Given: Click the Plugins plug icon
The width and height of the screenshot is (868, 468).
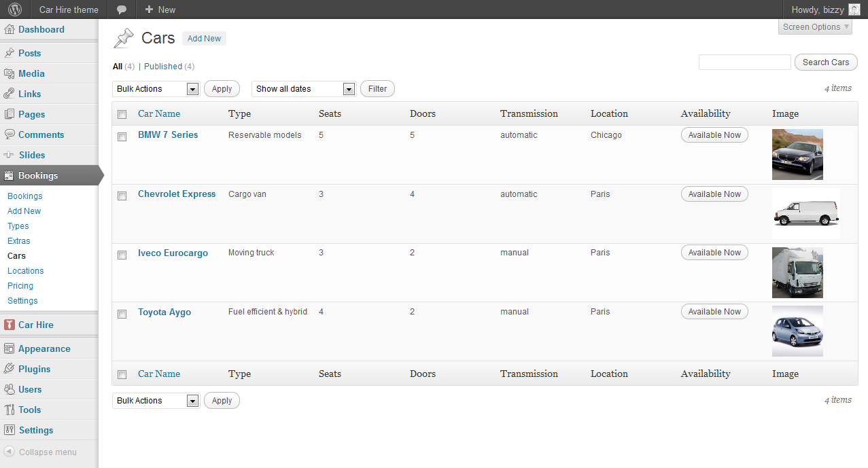Looking at the screenshot, I should [10, 369].
